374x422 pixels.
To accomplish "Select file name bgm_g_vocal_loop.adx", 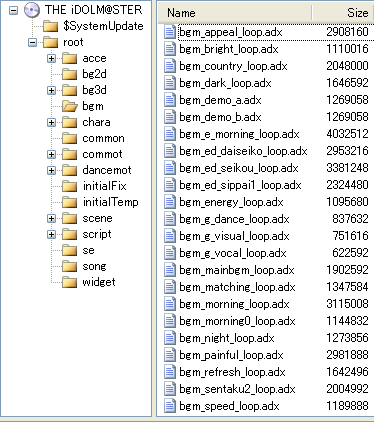I will coord(233,253).
